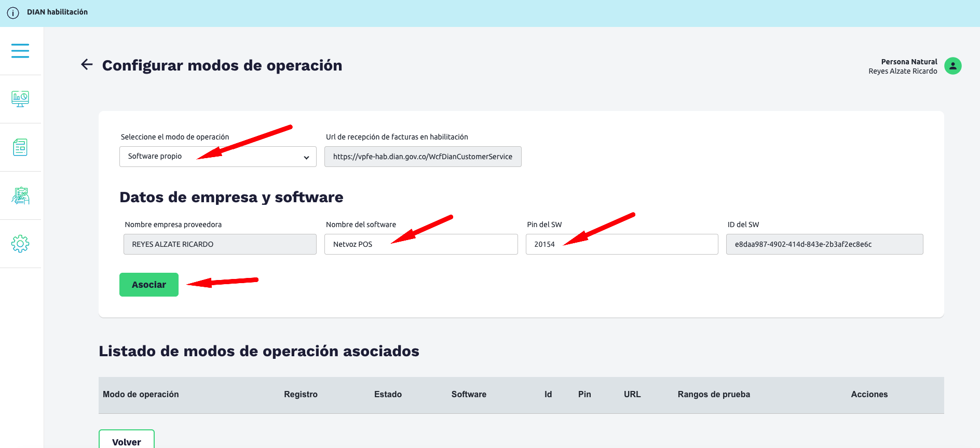
Task: Click the 'Estado' column header
Action: [388, 395]
